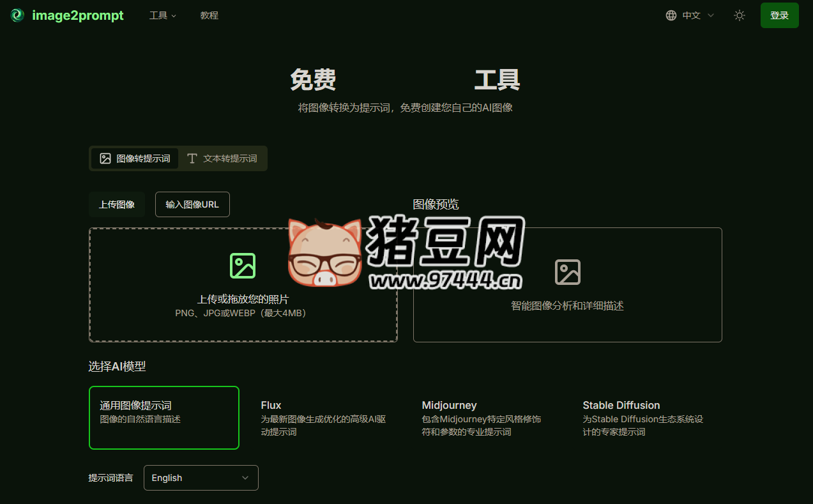Click the chevron next to 工具
The width and height of the screenshot is (813, 504).
point(174,15)
